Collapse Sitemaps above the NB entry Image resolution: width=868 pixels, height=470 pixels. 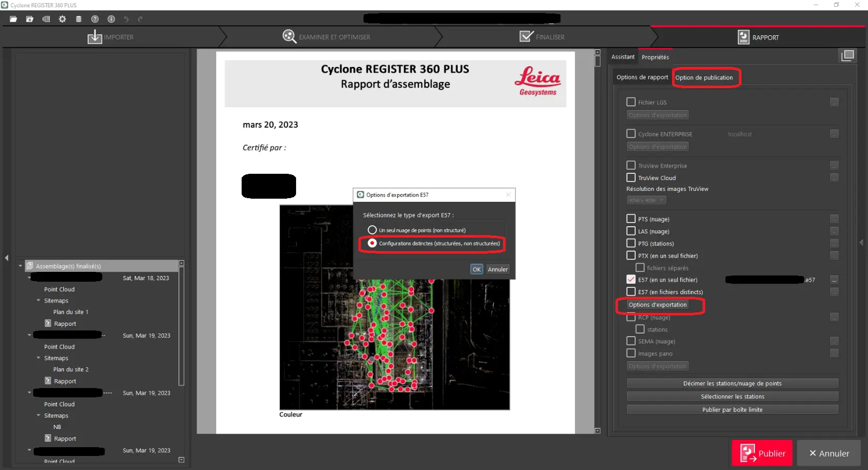[38, 416]
